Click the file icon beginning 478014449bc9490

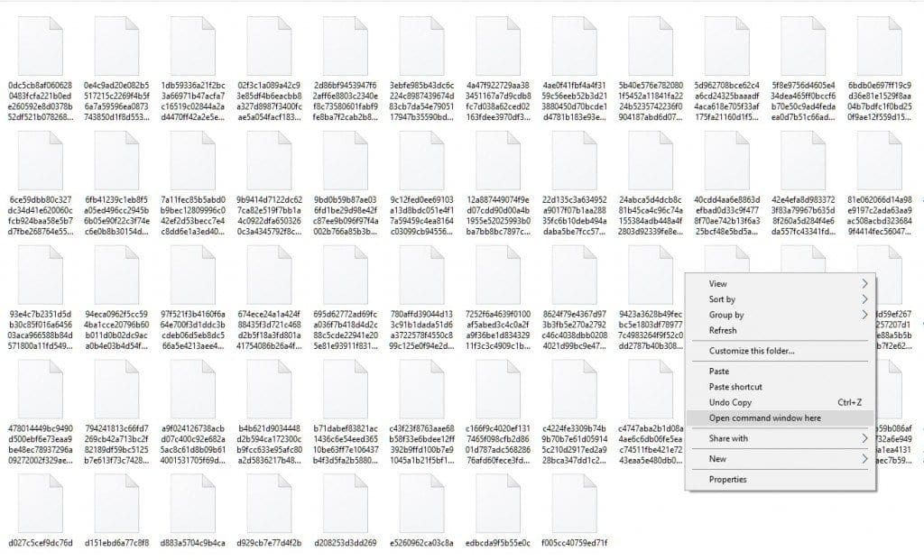(x=40, y=388)
